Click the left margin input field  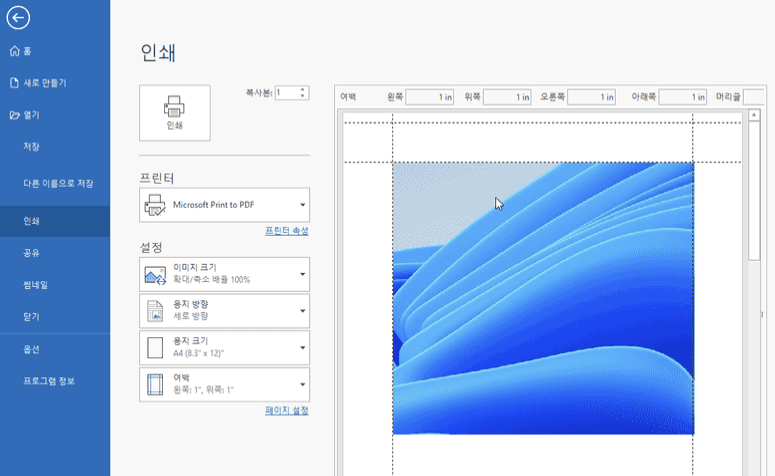[430, 97]
